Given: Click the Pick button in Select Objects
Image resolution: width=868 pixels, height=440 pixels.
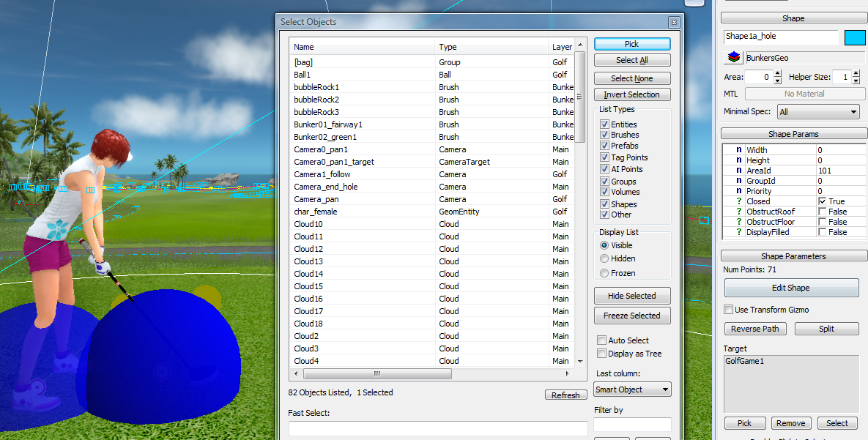Looking at the screenshot, I should (x=631, y=44).
